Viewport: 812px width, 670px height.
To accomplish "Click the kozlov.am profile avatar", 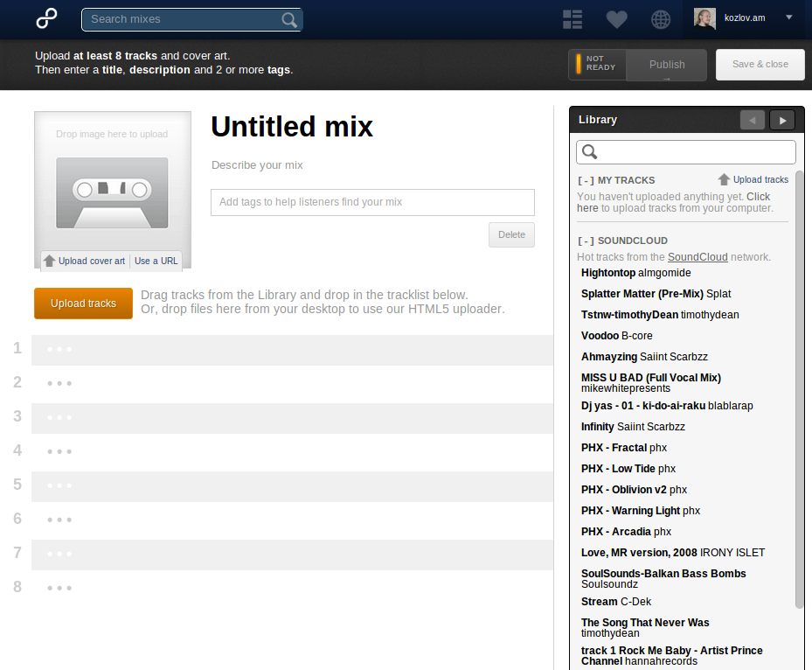I will click(704, 18).
